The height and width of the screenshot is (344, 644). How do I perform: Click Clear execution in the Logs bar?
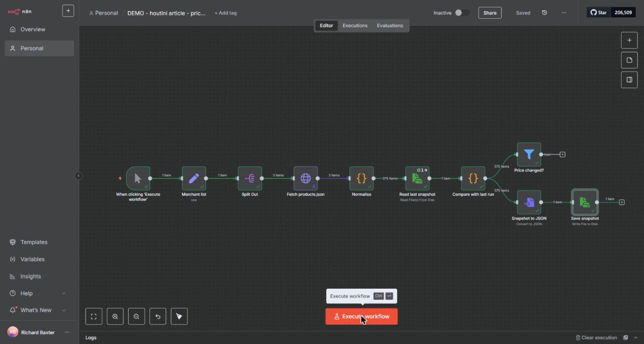[596, 338]
